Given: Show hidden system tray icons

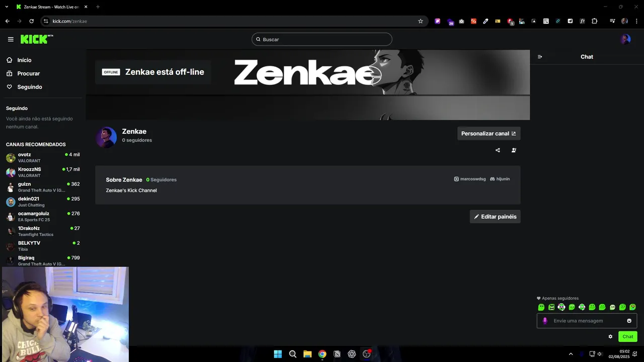Looking at the screenshot, I should (x=571, y=354).
